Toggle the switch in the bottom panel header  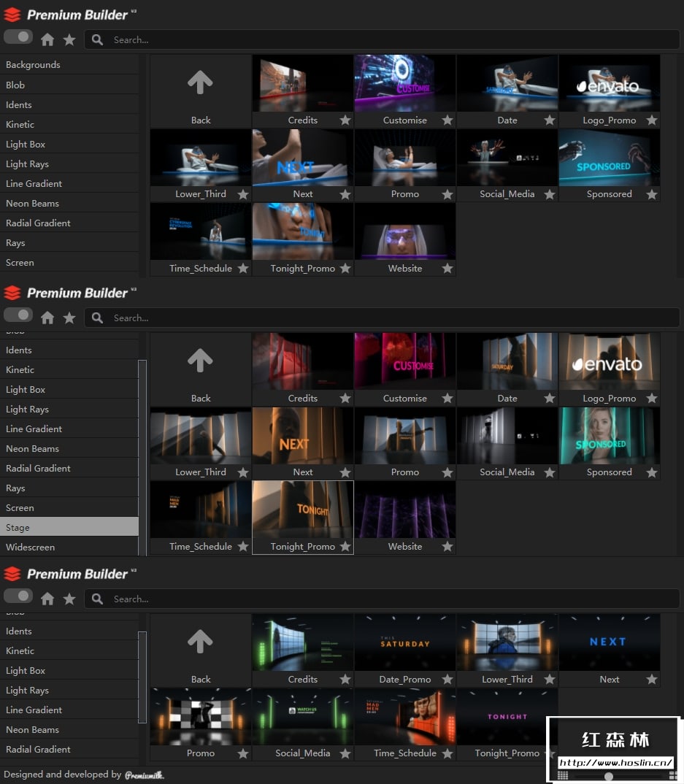(18, 596)
